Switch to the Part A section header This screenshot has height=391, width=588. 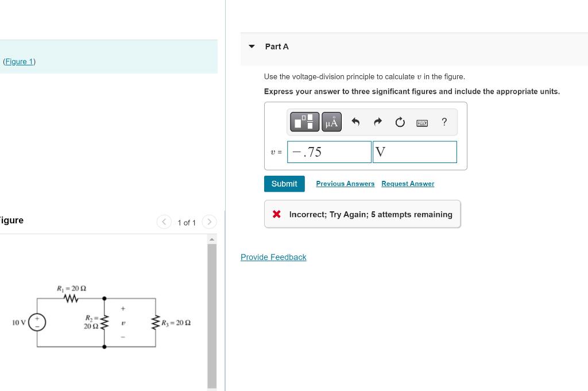pyautogui.click(x=277, y=47)
